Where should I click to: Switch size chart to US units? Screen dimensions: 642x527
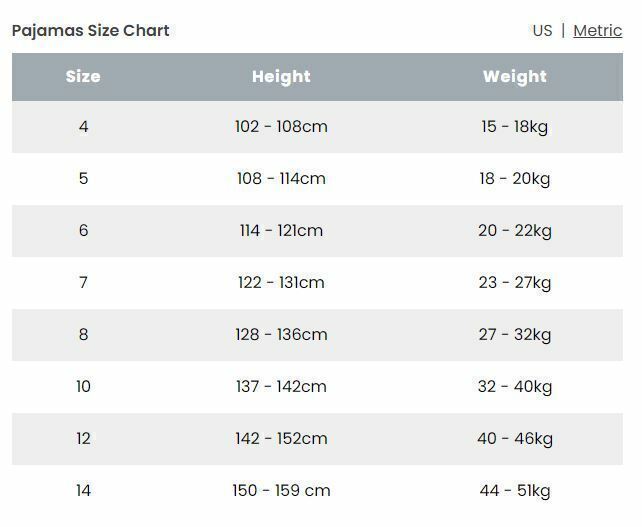tap(542, 31)
